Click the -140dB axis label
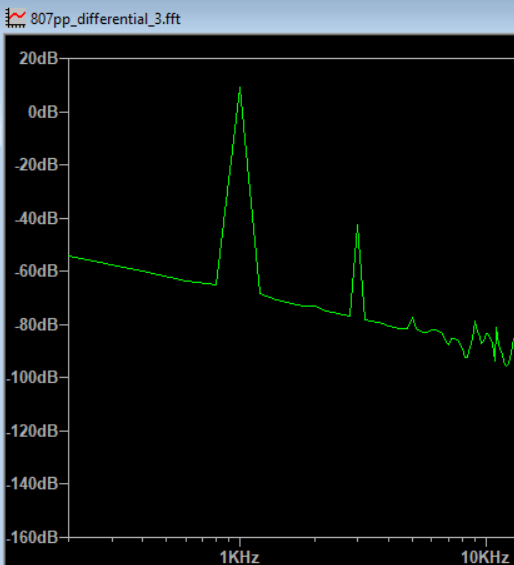The image size is (514, 565). tap(32, 484)
